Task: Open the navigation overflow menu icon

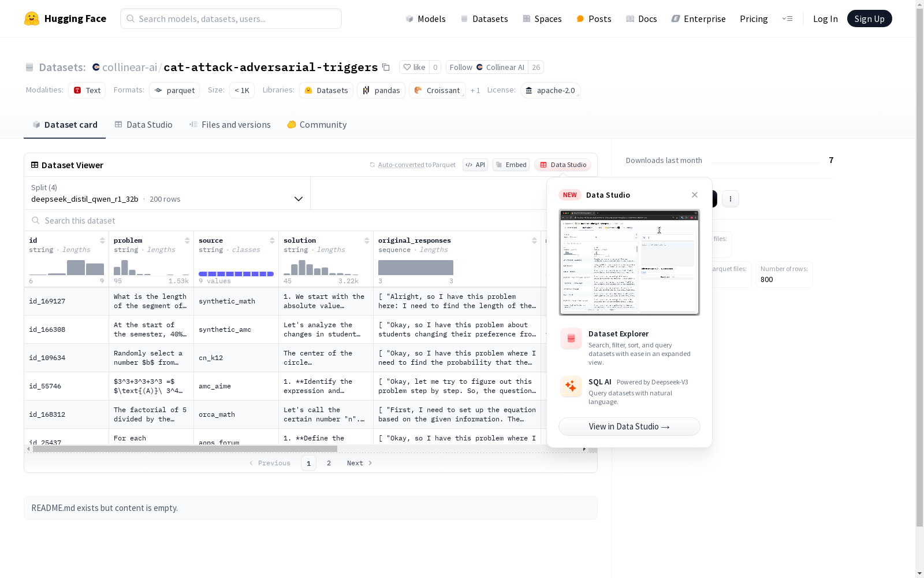Action: (787, 18)
